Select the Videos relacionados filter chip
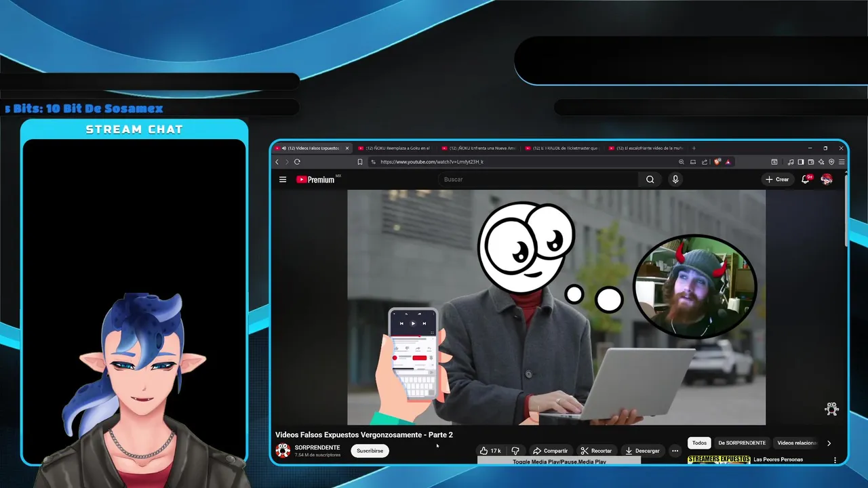 pyautogui.click(x=797, y=443)
